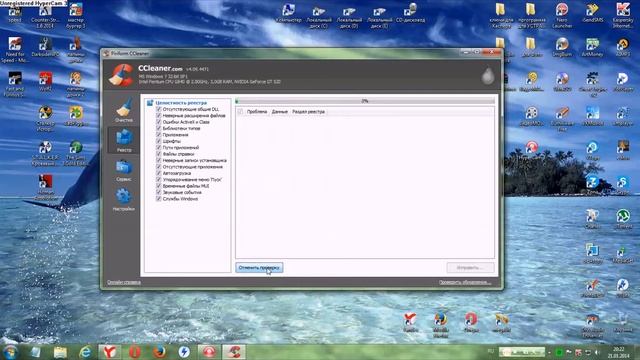This screenshot has height=360, width=640.
Task: Open lightning bolt app on taskbar
Action: [184, 352]
